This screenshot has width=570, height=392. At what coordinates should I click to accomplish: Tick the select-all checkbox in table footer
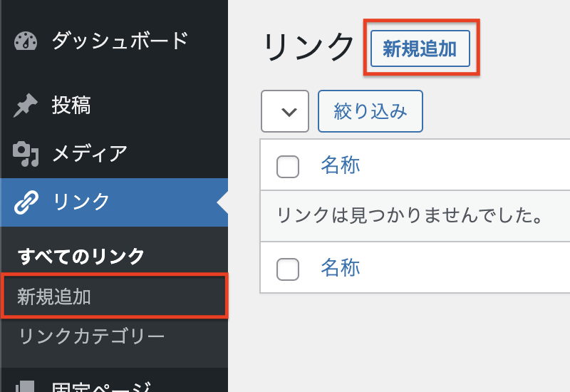(287, 269)
